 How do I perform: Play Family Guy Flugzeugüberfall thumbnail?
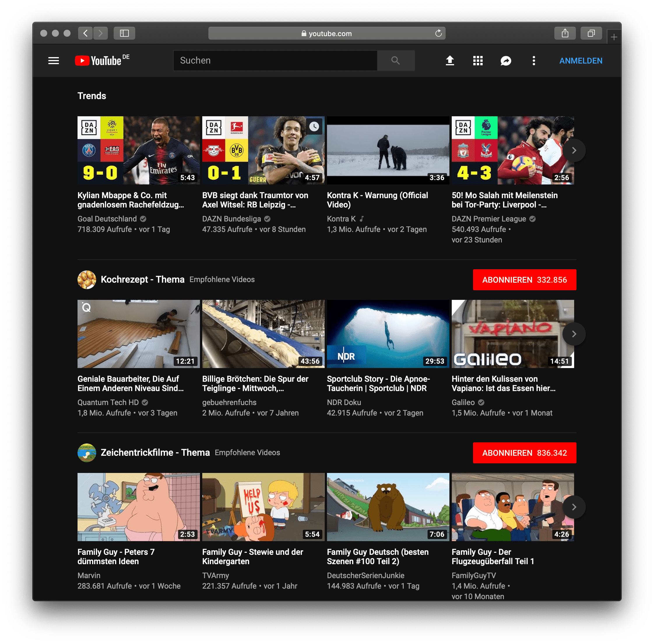pyautogui.click(x=513, y=507)
